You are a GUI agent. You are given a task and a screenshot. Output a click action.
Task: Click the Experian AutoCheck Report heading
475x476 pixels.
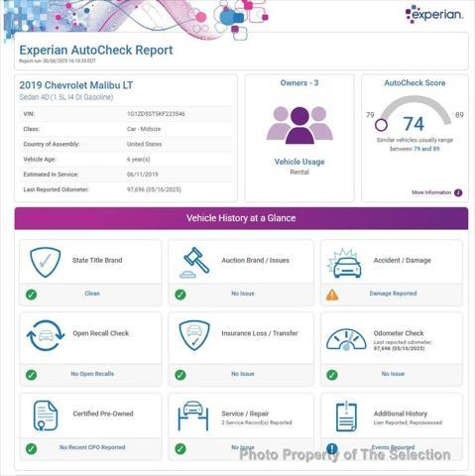tap(96, 50)
